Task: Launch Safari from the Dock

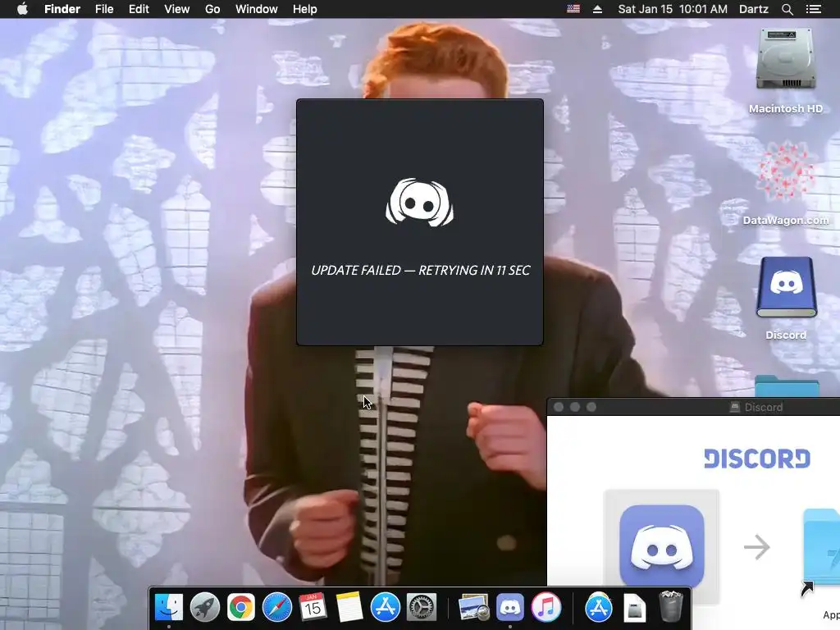Action: [277, 607]
